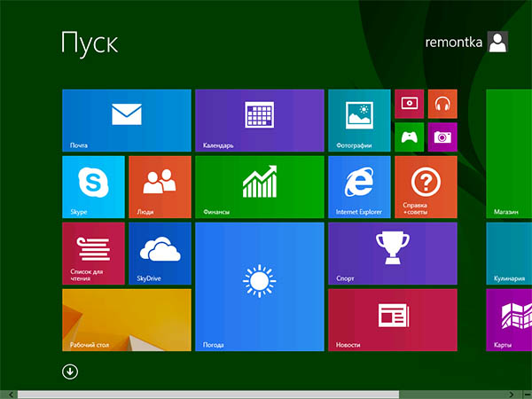
Task: Open the Люди people tile
Action: (160, 187)
